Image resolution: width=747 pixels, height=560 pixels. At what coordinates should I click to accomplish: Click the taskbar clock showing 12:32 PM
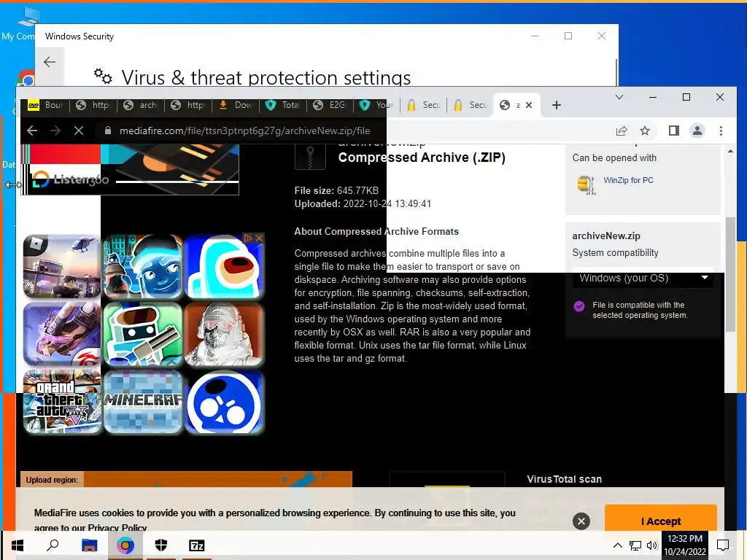pyautogui.click(x=684, y=545)
